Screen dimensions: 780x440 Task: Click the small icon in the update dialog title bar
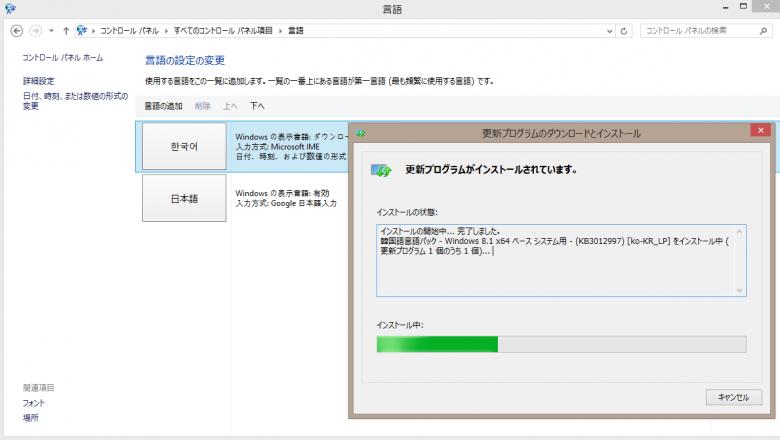coord(360,132)
